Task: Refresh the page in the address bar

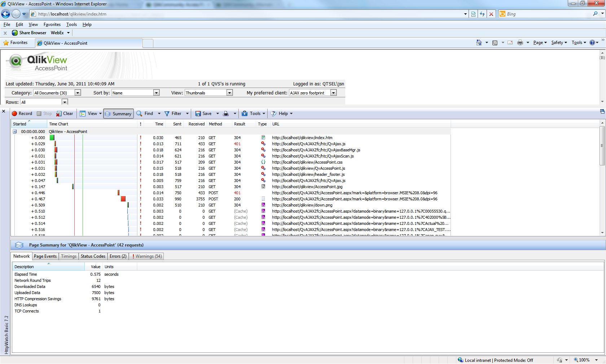Action: tap(482, 14)
